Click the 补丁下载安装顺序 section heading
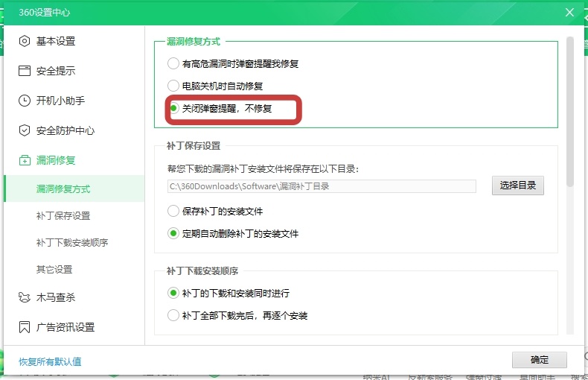588x380 pixels. click(202, 270)
